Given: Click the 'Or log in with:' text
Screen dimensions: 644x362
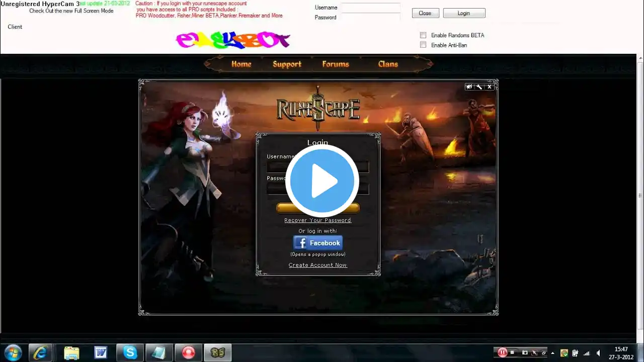Looking at the screenshot, I should (318, 231).
